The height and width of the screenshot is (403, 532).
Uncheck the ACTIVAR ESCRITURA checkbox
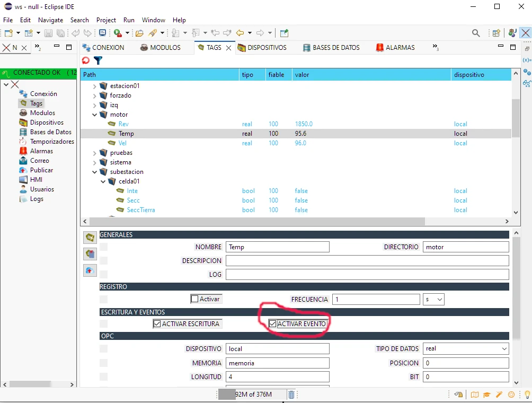tap(157, 324)
